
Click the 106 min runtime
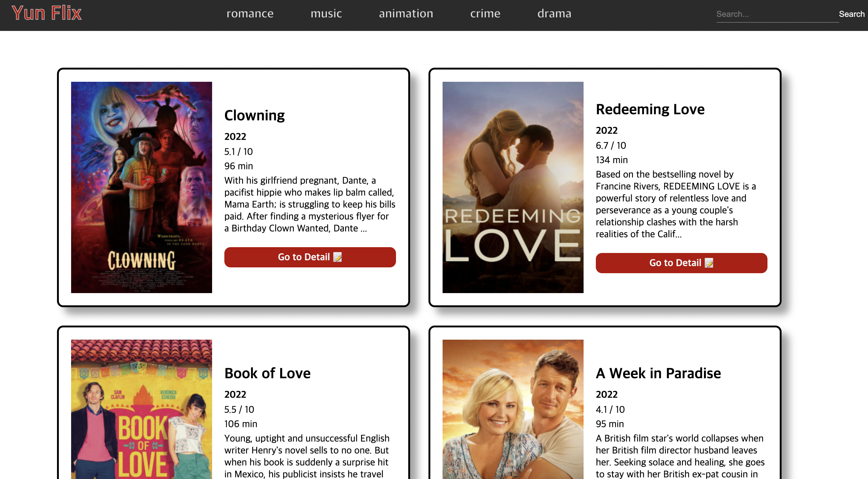(x=241, y=424)
